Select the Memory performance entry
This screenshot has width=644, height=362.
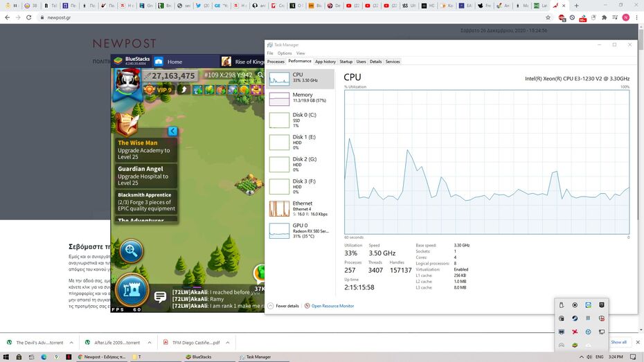pyautogui.click(x=301, y=98)
